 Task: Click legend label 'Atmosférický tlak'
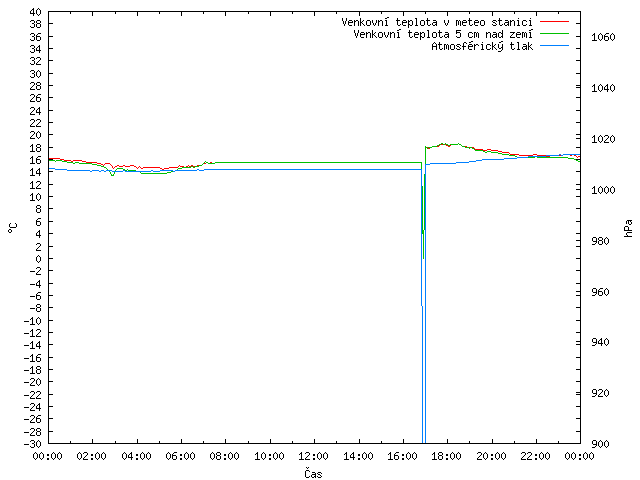482,47
